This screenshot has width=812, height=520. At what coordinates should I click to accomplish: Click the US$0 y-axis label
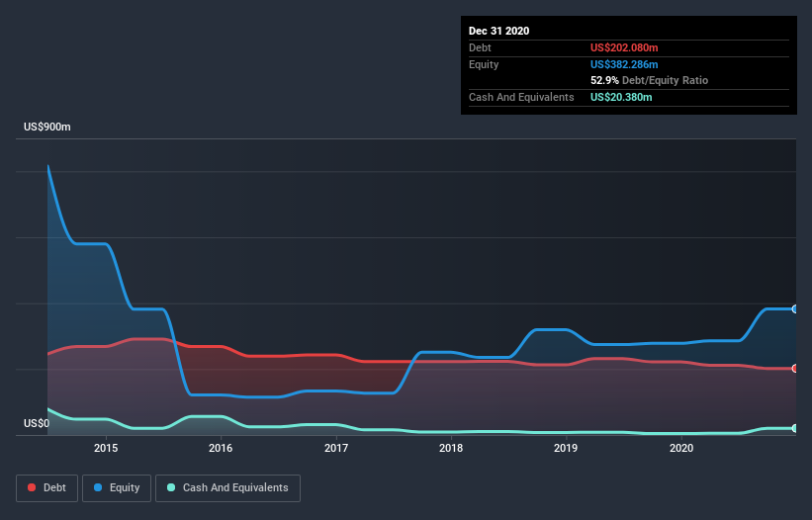tap(37, 423)
